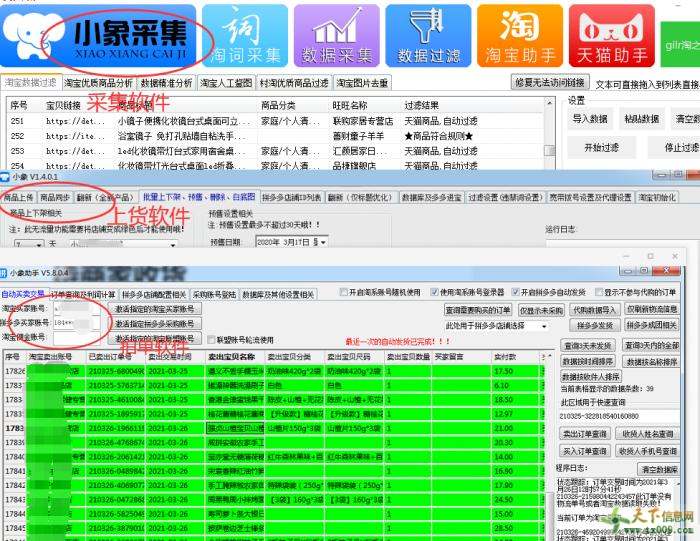This screenshot has width=700, height=541.
Task: Click the 代购数据导入 button
Action: coord(594,310)
